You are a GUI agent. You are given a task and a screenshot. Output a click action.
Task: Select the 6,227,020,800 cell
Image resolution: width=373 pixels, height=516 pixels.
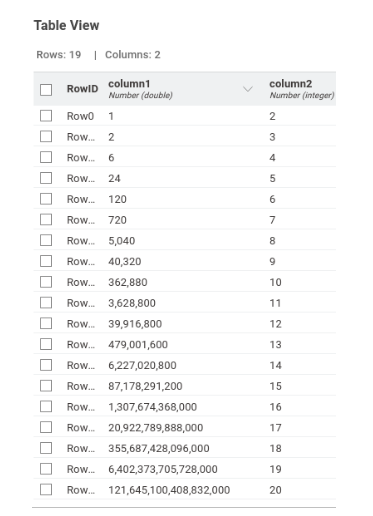coord(142,365)
